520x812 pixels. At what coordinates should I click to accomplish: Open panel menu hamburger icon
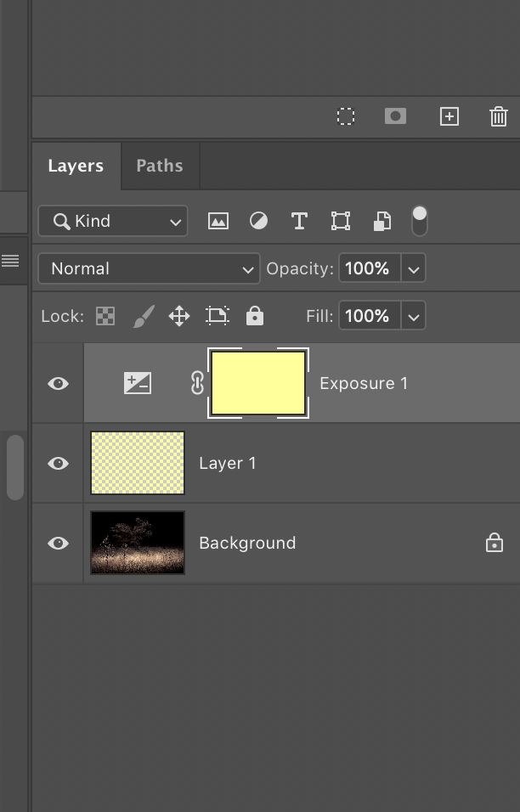point(10,261)
